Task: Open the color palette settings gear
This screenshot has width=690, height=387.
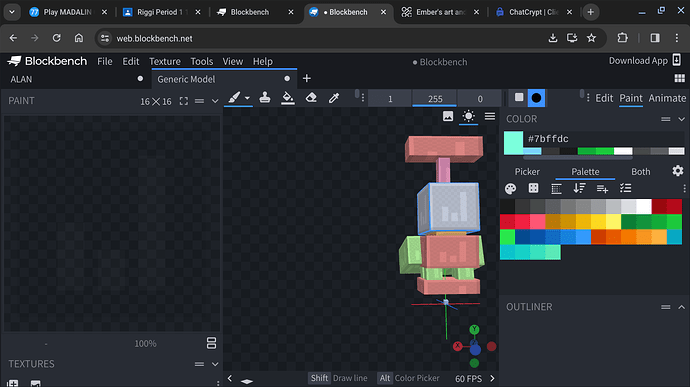Action: click(678, 171)
